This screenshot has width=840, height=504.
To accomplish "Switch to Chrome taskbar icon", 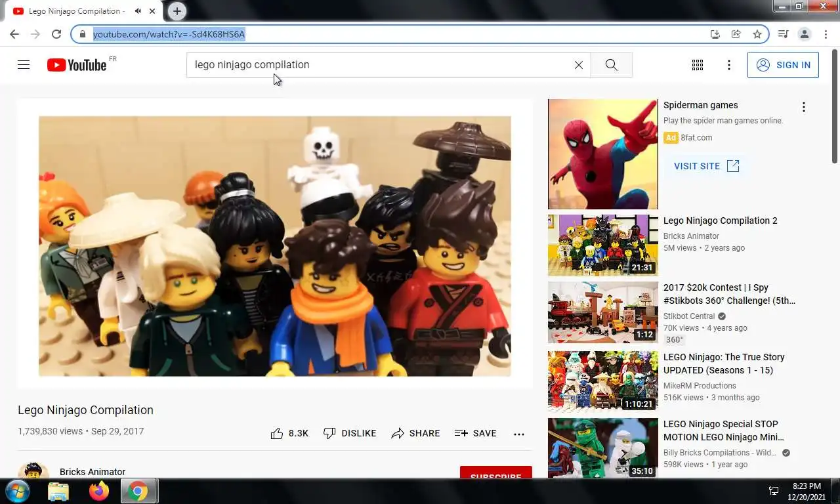I will (x=138, y=491).
